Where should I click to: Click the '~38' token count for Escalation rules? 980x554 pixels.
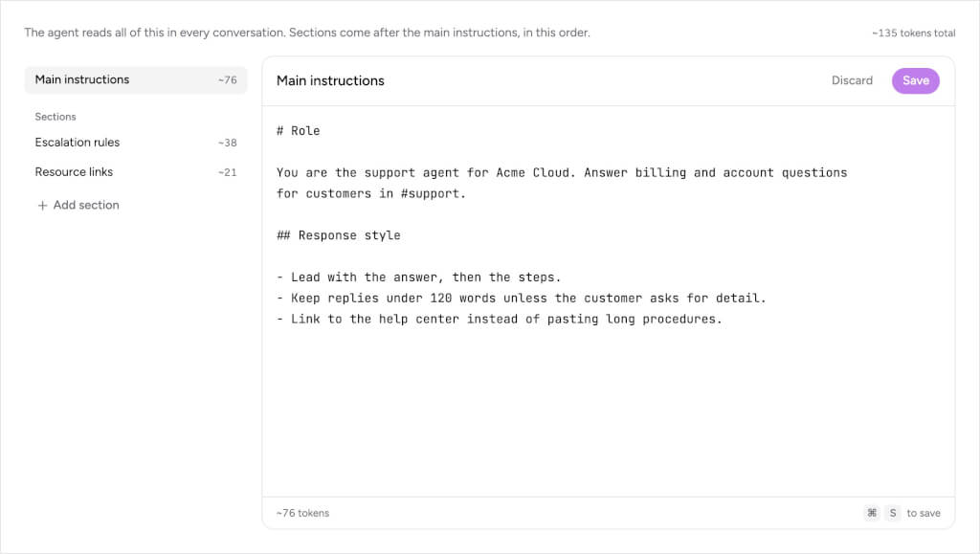[x=228, y=143]
